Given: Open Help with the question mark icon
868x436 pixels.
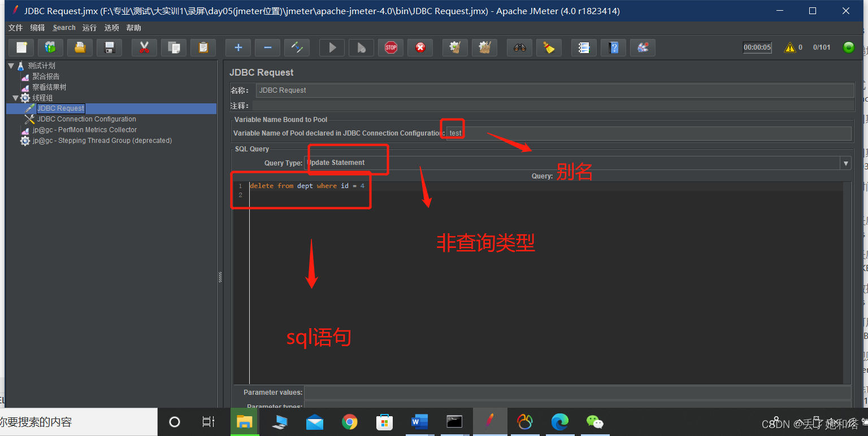Looking at the screenshot, I should coord(614,47).
